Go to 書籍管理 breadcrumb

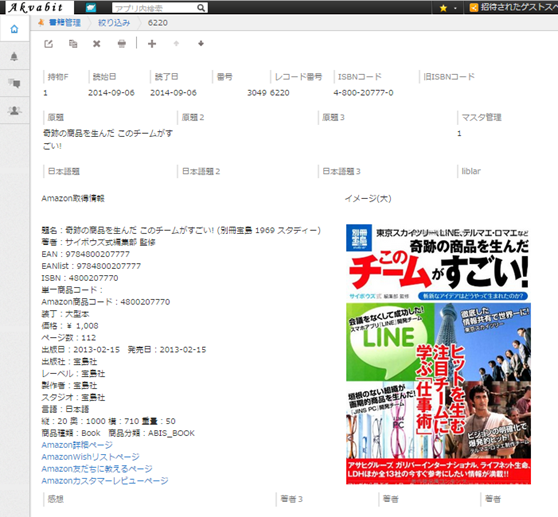coord(65,22)
